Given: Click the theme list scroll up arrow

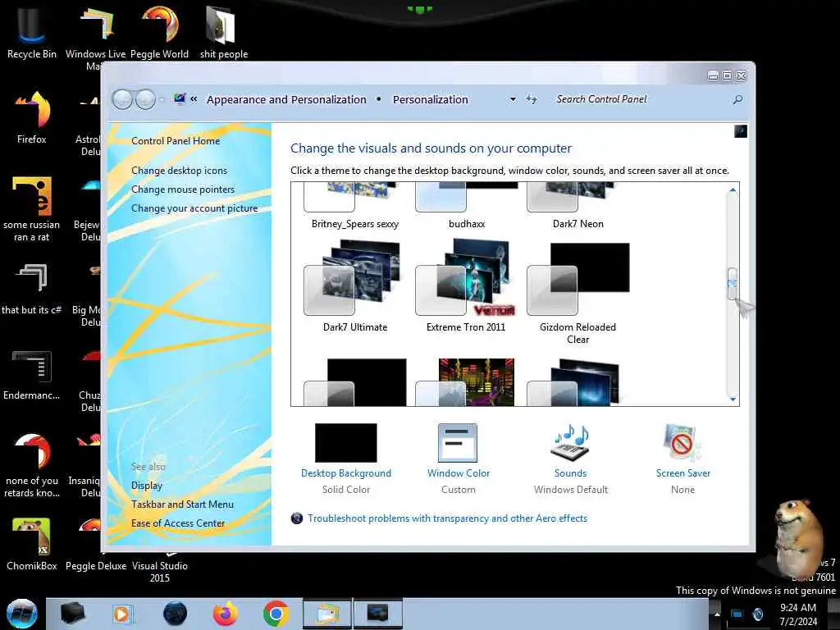Looking at the screenshot, I should tap(733, 189).
